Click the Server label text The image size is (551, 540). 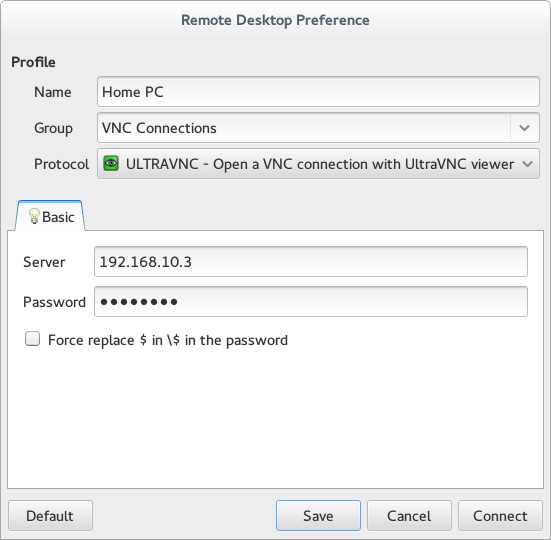point(44,262)
